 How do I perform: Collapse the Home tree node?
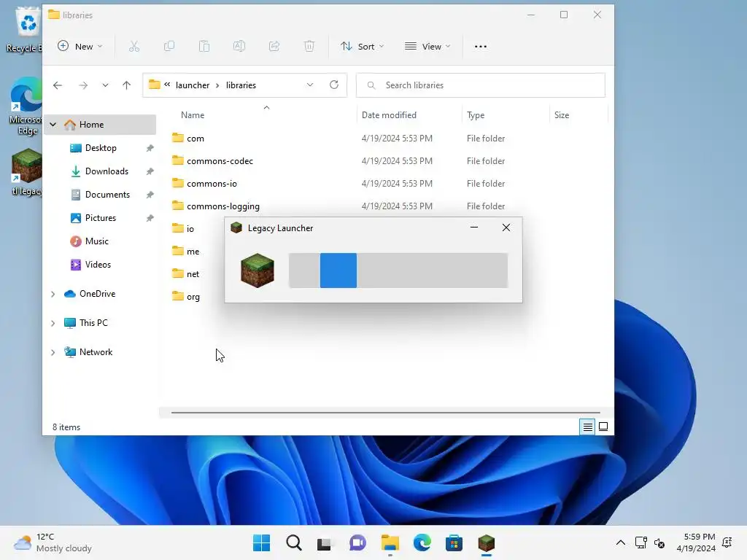click(x=53, y=124)
